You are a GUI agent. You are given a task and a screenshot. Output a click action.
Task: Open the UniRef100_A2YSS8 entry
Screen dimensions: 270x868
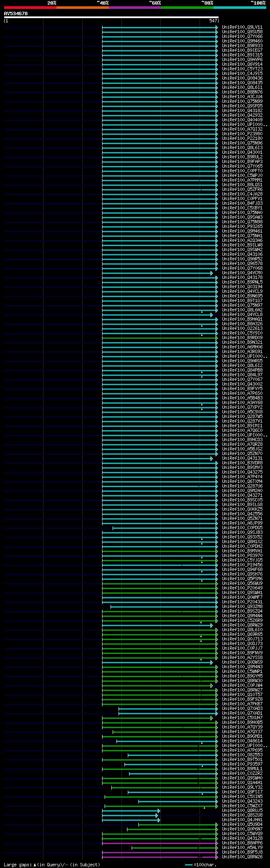(242, 657)
